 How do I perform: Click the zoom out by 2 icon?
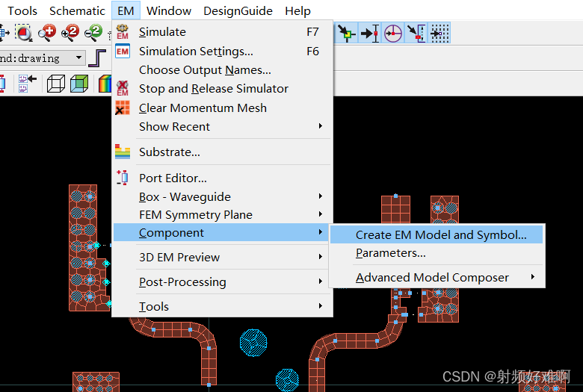click(x=93, y=33)
